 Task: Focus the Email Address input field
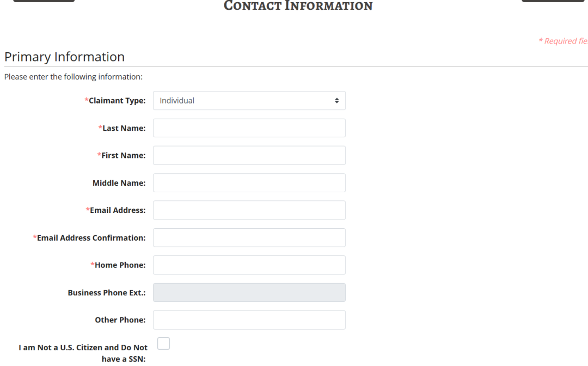click(x=249, y=210)
